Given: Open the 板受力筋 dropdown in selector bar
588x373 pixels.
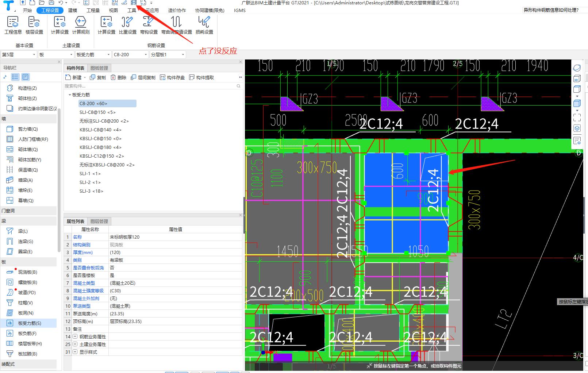Looking at the screenshot, I should (93, 54).
